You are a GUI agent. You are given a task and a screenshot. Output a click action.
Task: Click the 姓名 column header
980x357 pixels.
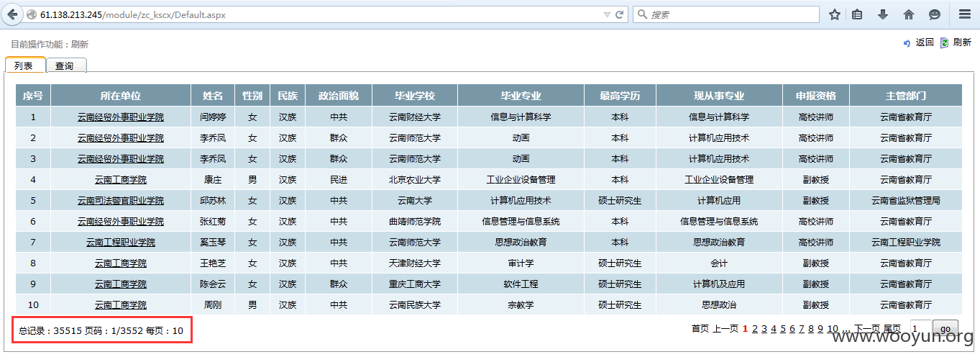coord(213,96)
